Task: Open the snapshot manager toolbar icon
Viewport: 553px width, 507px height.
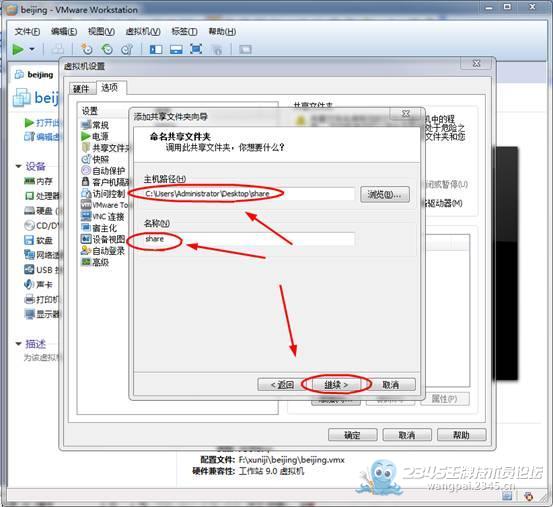Action: click(127, 49)
